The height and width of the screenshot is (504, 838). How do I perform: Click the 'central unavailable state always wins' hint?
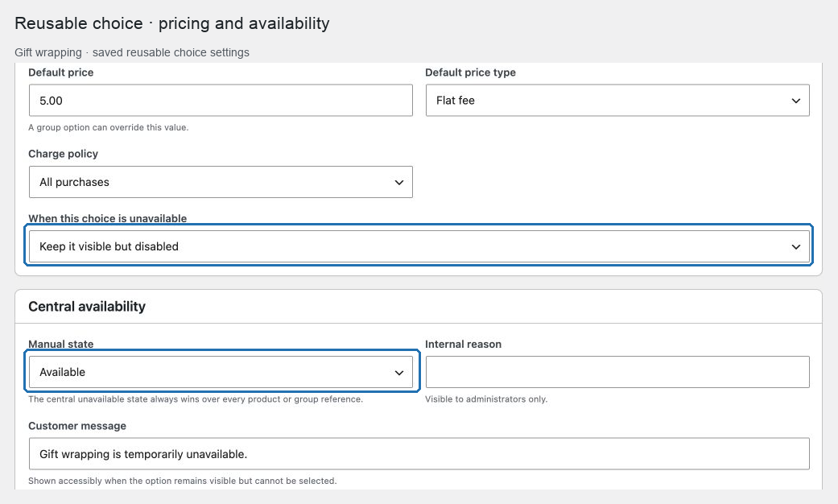point(196,399)
